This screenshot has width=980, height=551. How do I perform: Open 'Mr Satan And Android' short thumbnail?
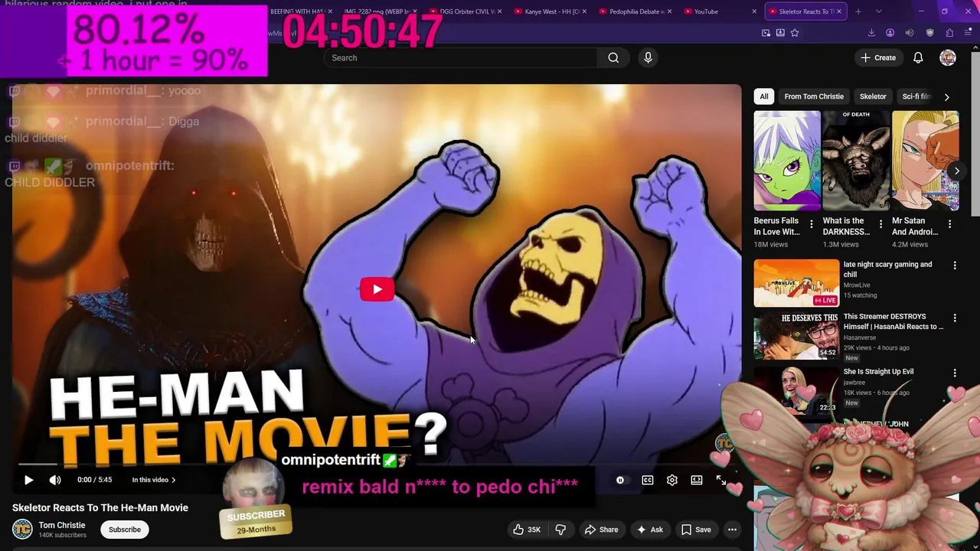click(x=925, y=161)
